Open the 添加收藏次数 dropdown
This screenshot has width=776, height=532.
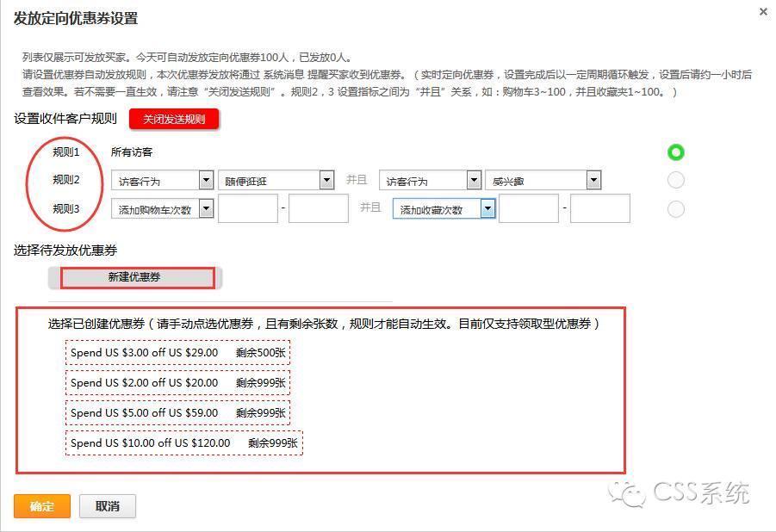pyautogui.click(x=444, y=209)
